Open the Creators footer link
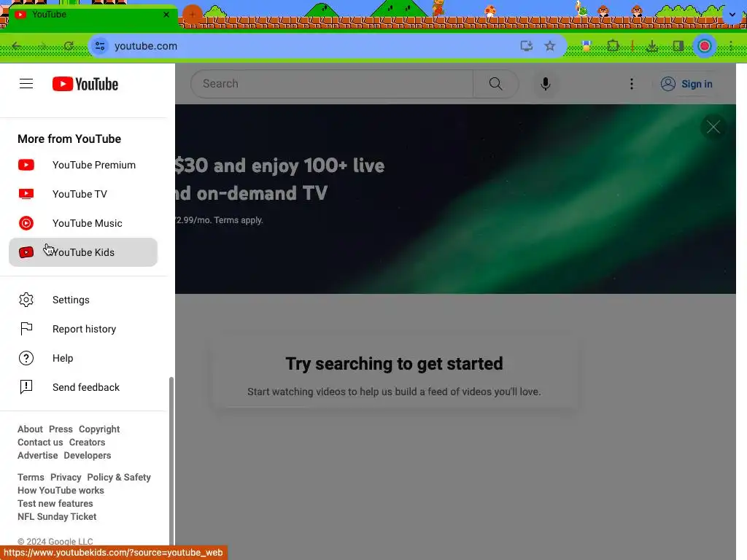The height and width of the screenshot is (560, 747). click(x=87, y=442)
